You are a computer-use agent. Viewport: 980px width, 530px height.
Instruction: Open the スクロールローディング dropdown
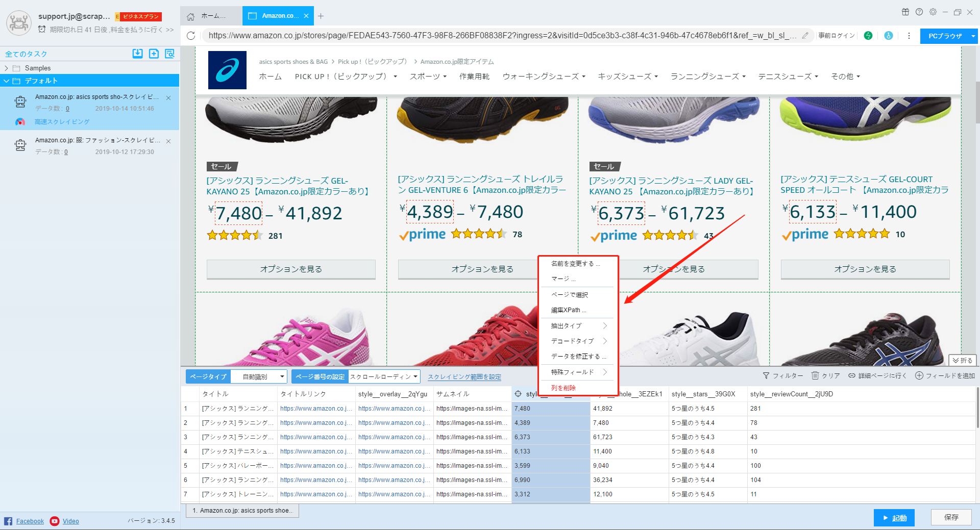coord(384,376)
